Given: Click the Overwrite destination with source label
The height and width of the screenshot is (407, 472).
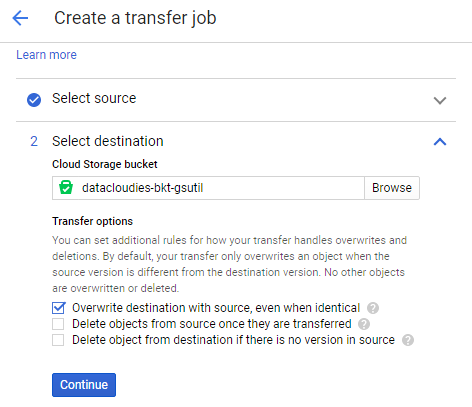Looking at the screenshot, I should click(216, 308).
